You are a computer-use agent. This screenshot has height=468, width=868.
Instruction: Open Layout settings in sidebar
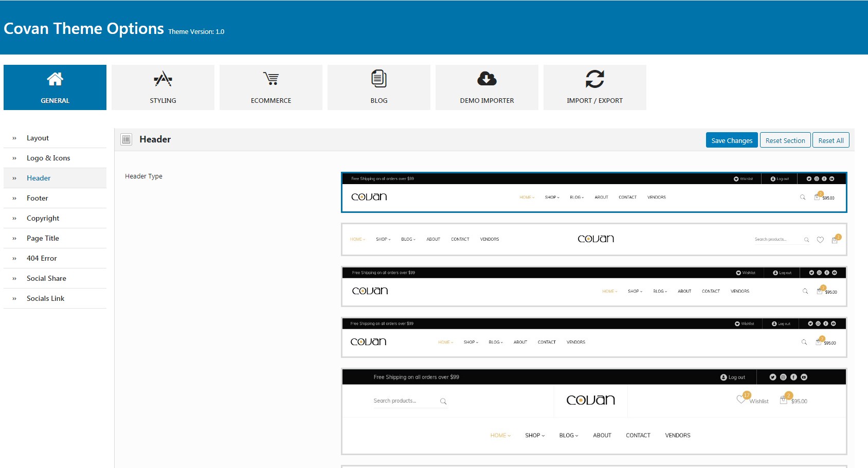coord(55,138)
